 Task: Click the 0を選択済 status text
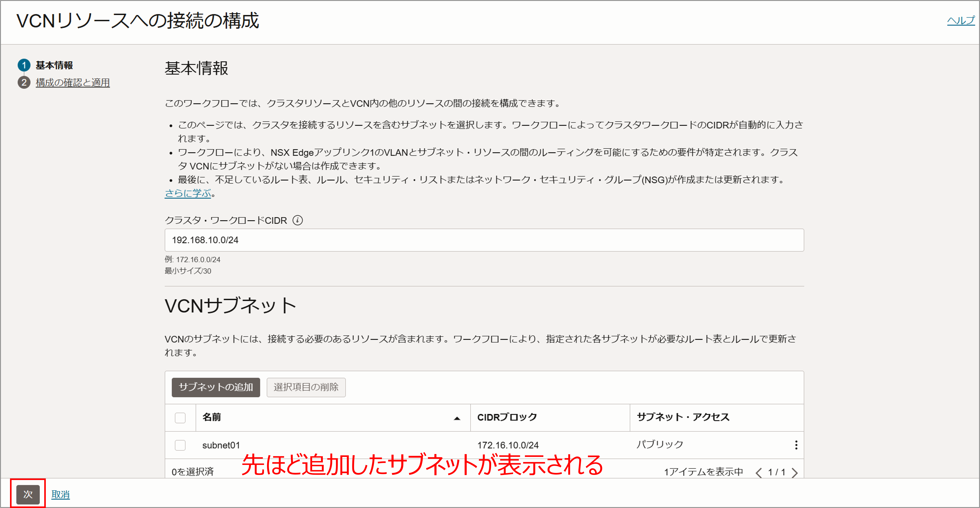(193, 472)
